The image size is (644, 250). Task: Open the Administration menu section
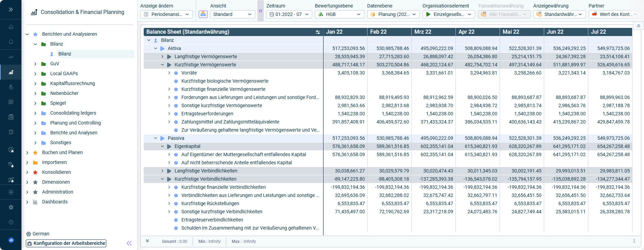(57, 192)
